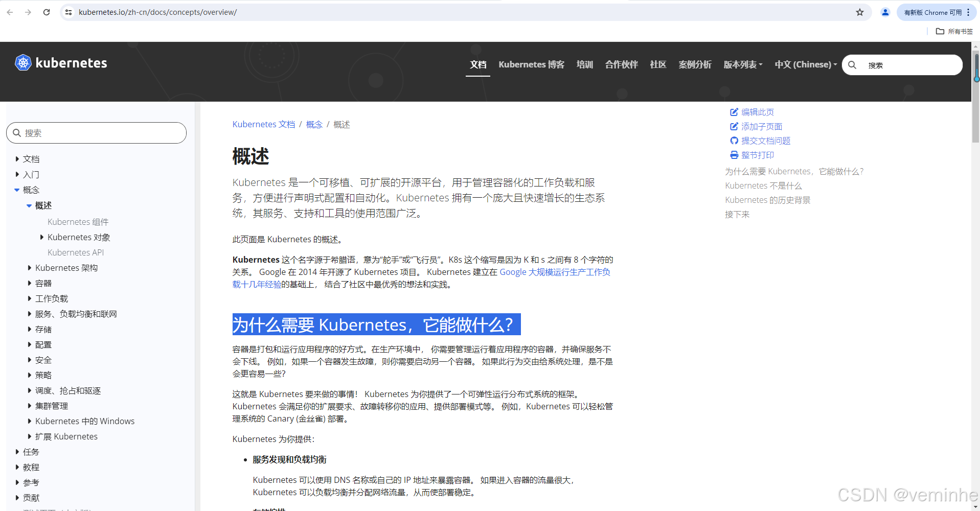The image size is (980, 511).
Task: Reload the page with the refresh icon
Action: click(47, 12)
